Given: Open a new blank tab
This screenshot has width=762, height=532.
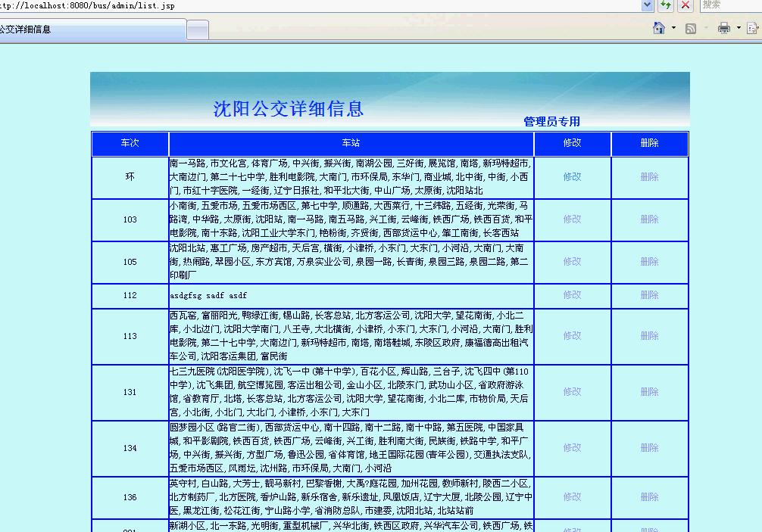Looking at the screenshot, I should click(198, 30).
